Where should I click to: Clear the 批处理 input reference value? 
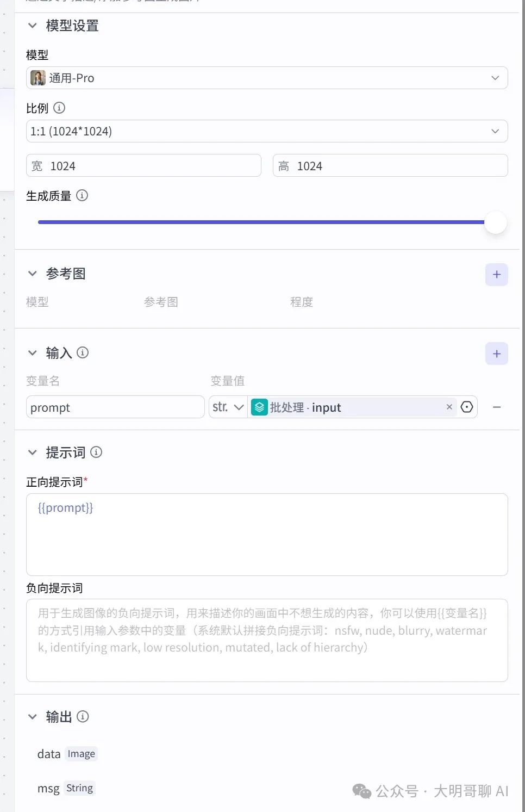point(449,407)
